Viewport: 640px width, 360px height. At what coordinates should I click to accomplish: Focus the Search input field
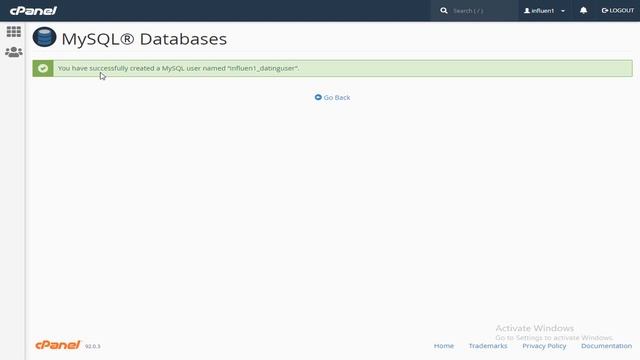[x=483, y=11]
